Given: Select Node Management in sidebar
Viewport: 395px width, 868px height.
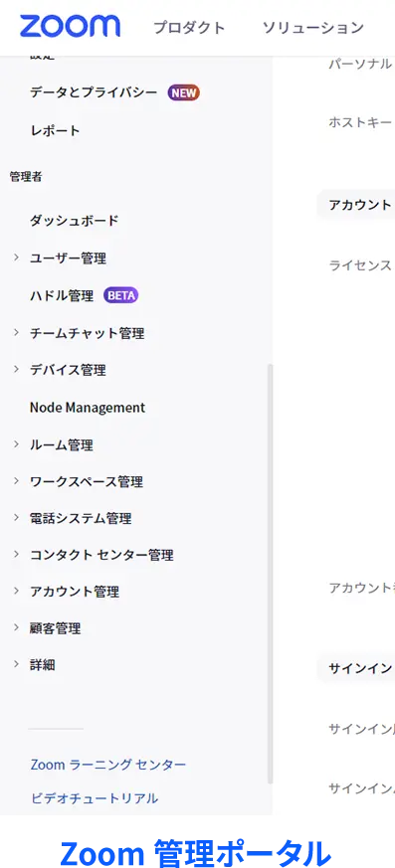Looking at the screenshot, I should tap(88, 408).
